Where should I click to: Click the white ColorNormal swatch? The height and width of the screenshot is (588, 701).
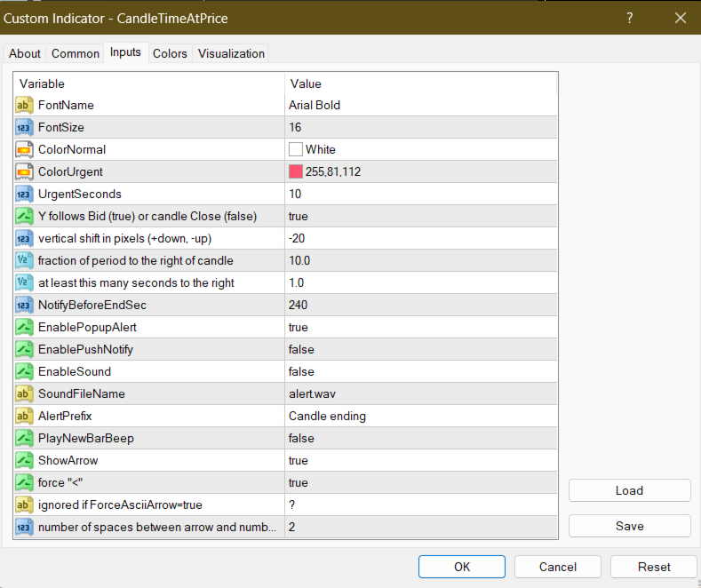(x=296, y=149)
